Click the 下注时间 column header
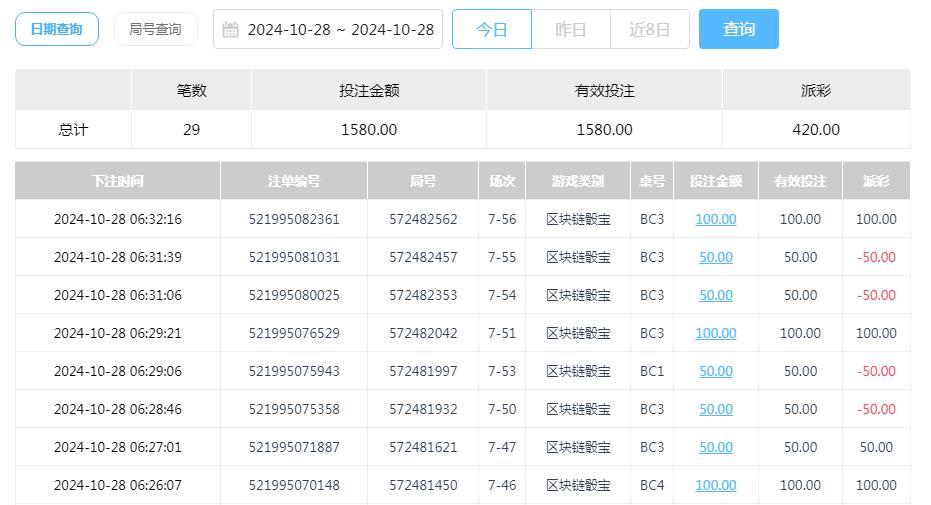The width and height of the screenshot is (931, 505). (117, 181)
